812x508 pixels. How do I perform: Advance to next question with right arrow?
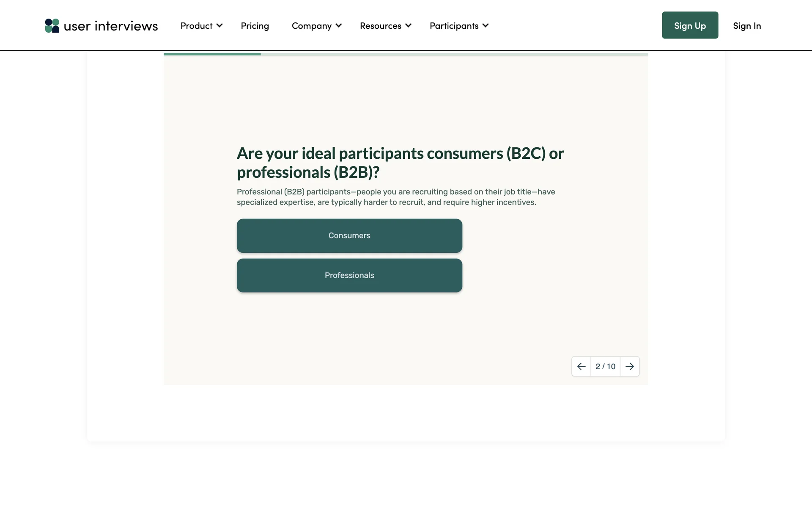pos(630,366)
